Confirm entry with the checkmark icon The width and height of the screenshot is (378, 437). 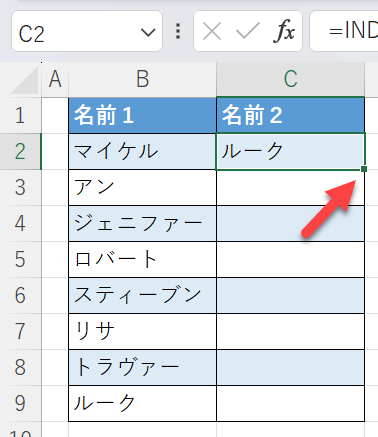point(248,32)
